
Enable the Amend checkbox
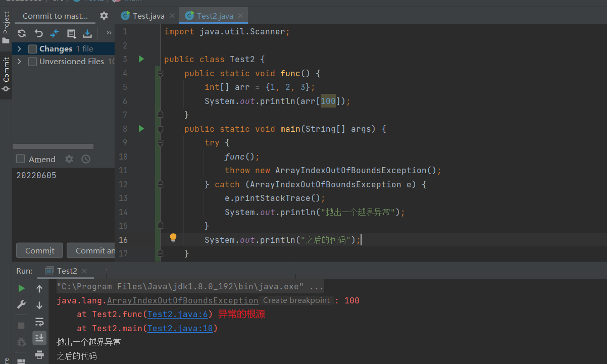[x=21, y=159]
